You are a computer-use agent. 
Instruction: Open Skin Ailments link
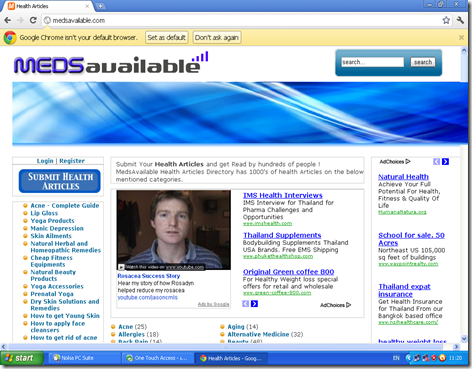51,236
